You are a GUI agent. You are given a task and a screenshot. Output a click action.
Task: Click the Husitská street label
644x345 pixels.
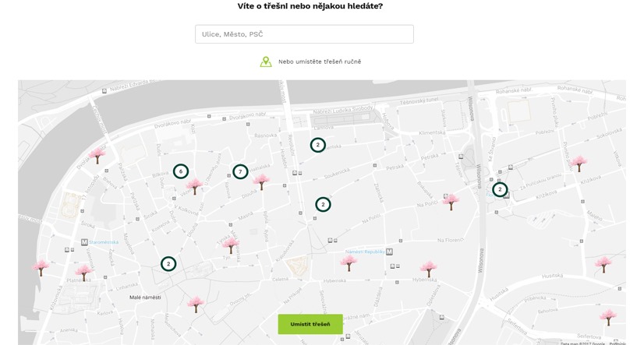tap(552, 276)
